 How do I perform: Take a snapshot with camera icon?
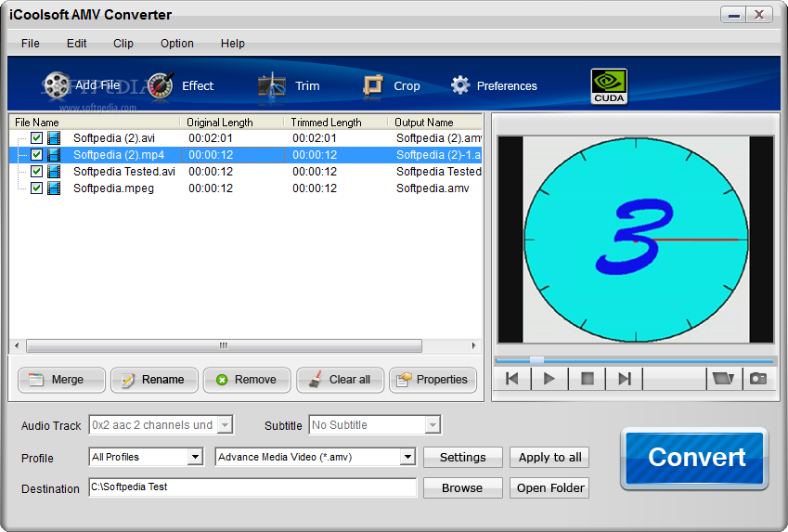pos(758,379)
